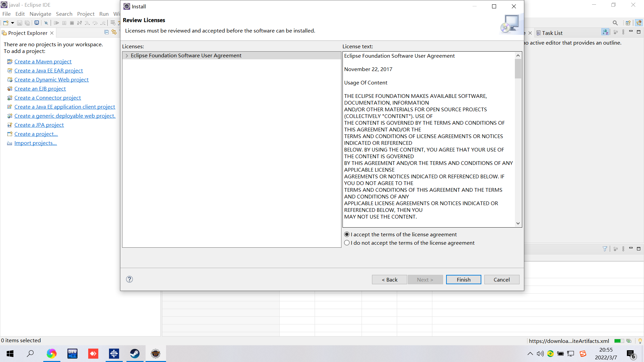Select I accept the license terms
Viewport: 644px width, 362px height.
(347, 234)
